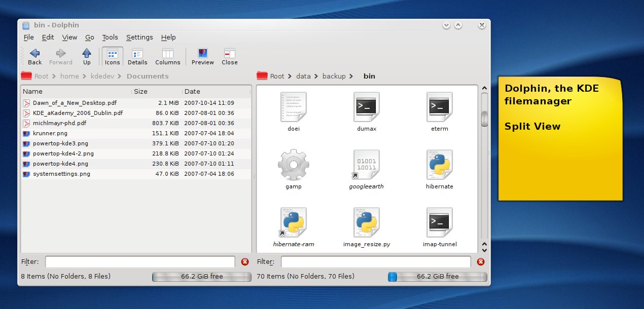This screenshot has height=309, width=644.
Task: Click the right pane Filter input field
Action: tap(376, 262)
